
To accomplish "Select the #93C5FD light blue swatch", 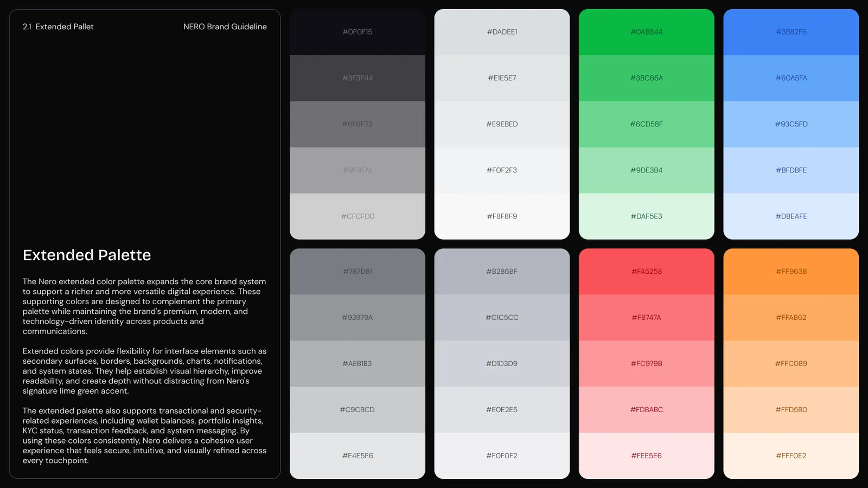I will click(791, 124).
